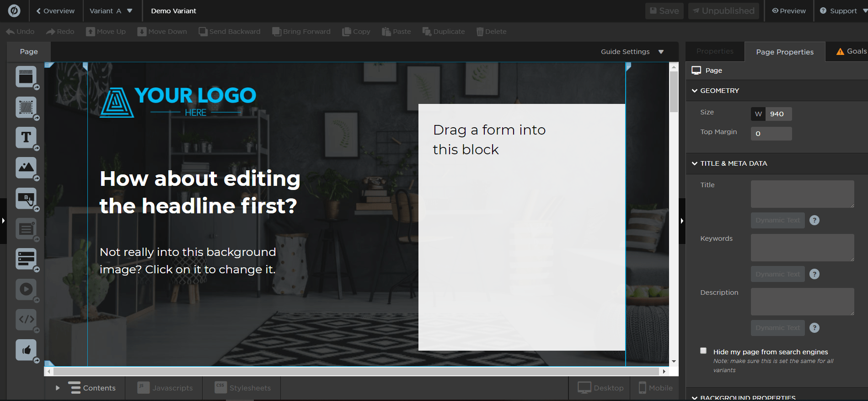Collapse the left widget panel arrow
The height and width of the screenshot is (401, 868).
(x=3, y=221)
